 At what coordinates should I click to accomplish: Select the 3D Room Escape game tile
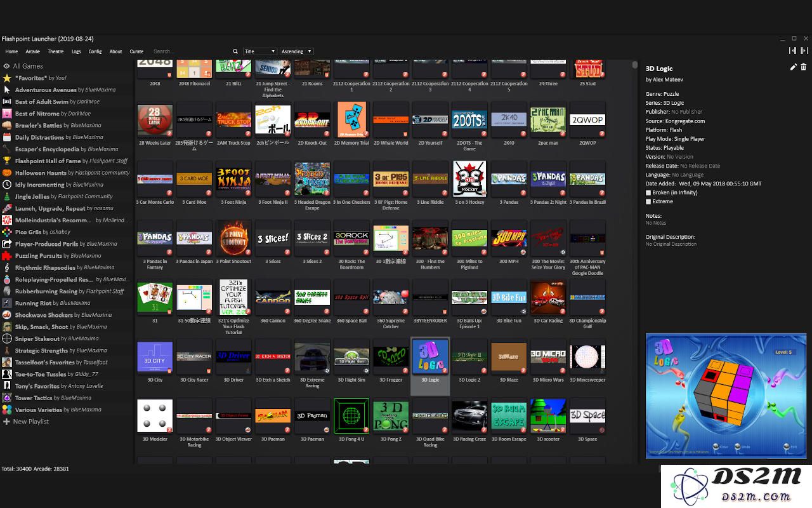coord(509,420)
